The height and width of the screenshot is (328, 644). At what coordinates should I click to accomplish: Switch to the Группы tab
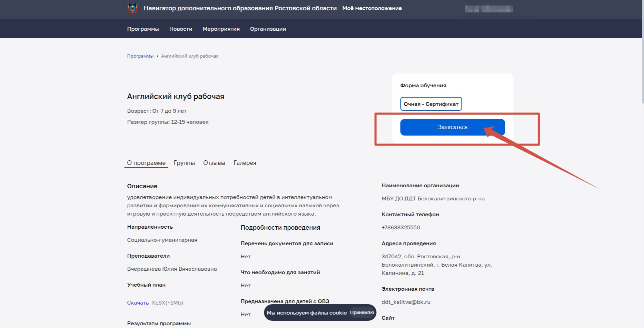[x=184, y=163]
